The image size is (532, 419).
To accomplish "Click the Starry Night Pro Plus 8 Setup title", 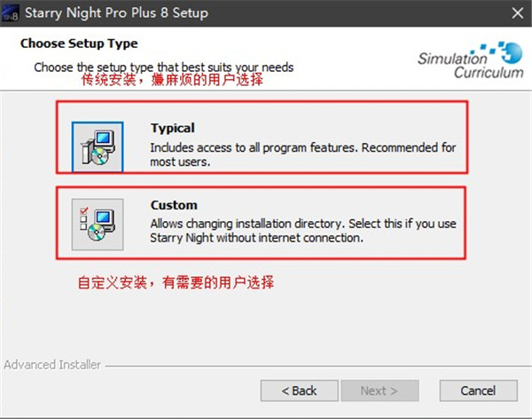I will tap(116, 13).
